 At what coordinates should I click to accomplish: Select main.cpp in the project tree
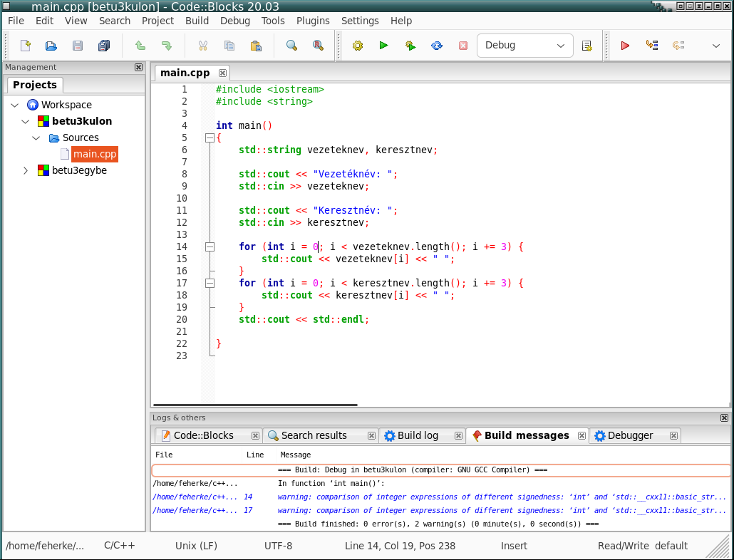(95, 154)
